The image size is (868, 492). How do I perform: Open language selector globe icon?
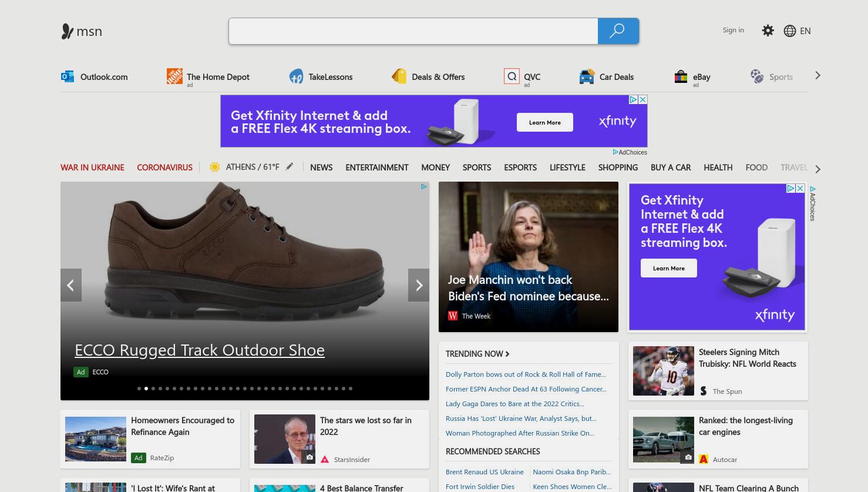790,31
